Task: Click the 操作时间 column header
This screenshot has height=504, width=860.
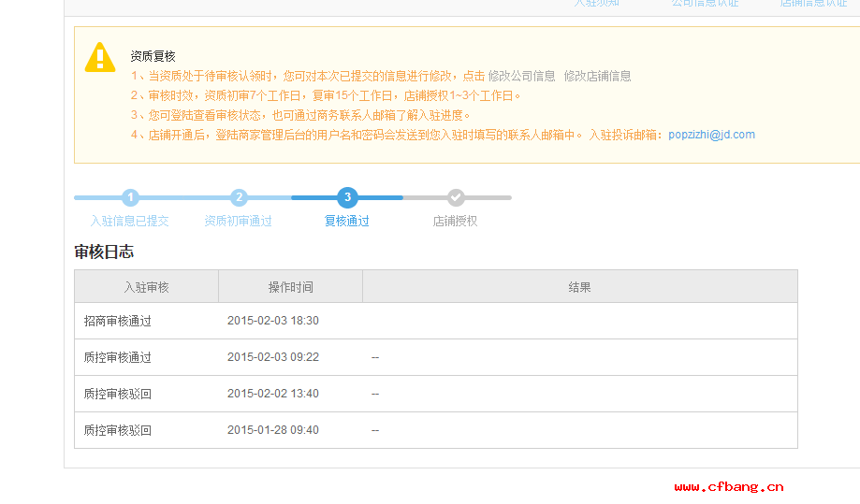Action: 291,287
